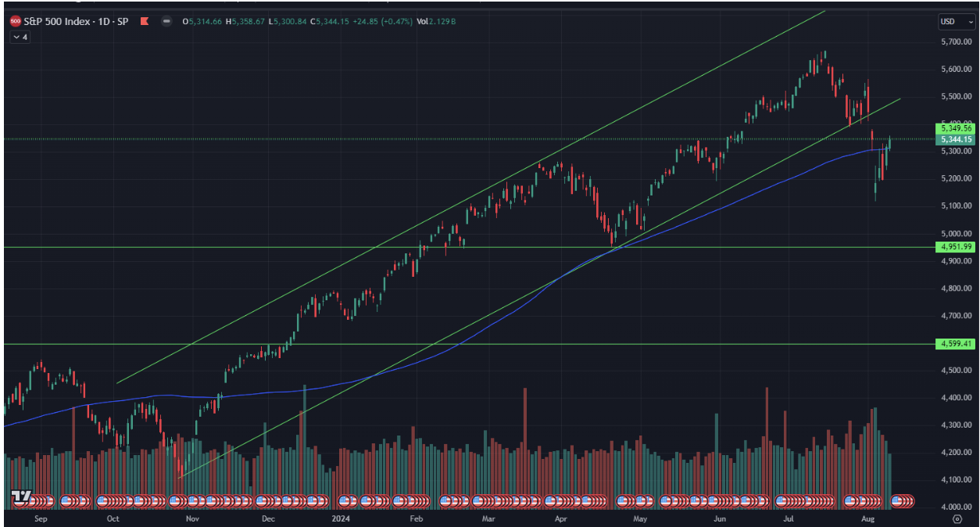Click the green 5,349.56 price label
The width and height of the screenshot is (980, 527).
pos(956,127)
